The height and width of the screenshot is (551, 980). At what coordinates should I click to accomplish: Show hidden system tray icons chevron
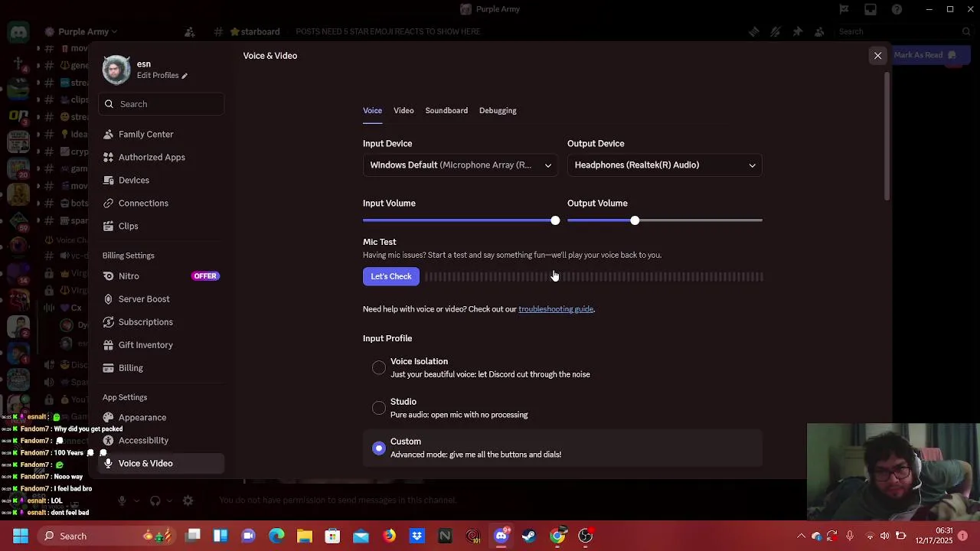pos(801,536)
